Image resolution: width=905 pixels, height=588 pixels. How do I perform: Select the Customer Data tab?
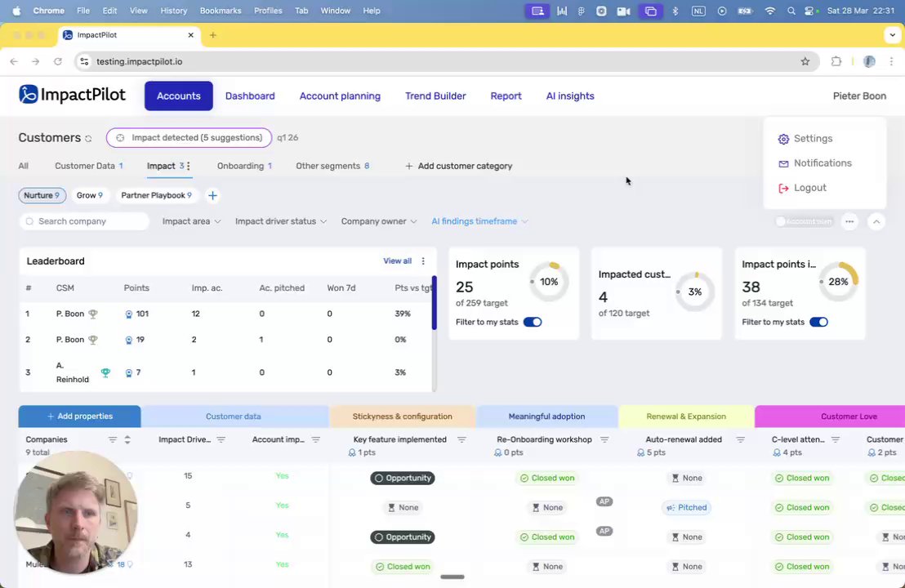coord(89,166)
